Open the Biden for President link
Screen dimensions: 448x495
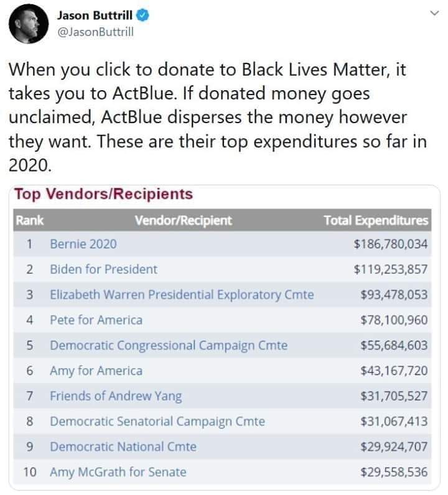[104, 269]
